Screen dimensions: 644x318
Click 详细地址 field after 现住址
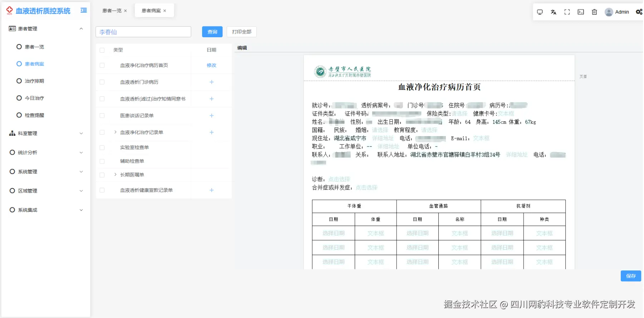[x=383, y=138]
